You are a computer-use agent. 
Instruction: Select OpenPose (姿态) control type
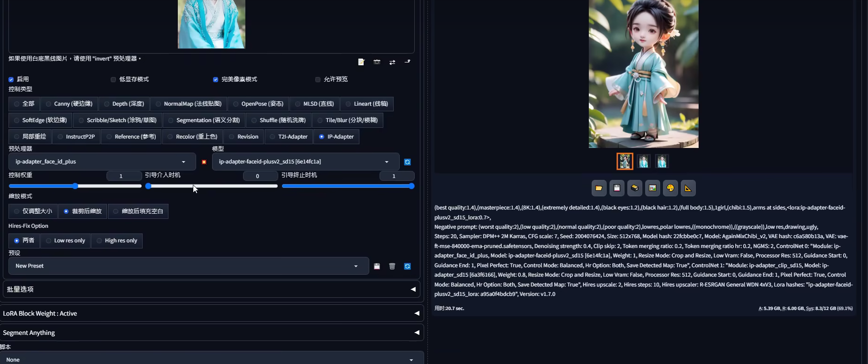pos(259,104)
